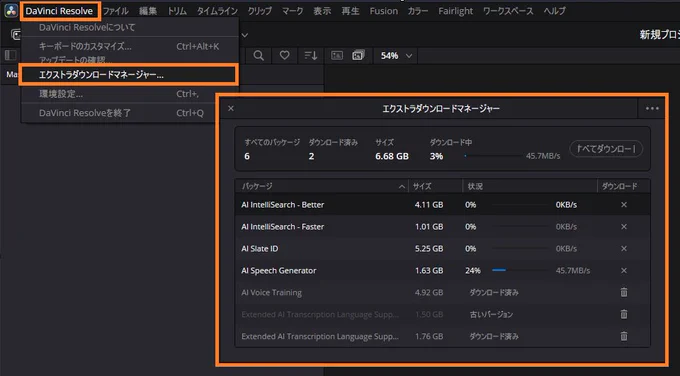Open the sort order icon
680x376 pixels.
coord(311,56)
